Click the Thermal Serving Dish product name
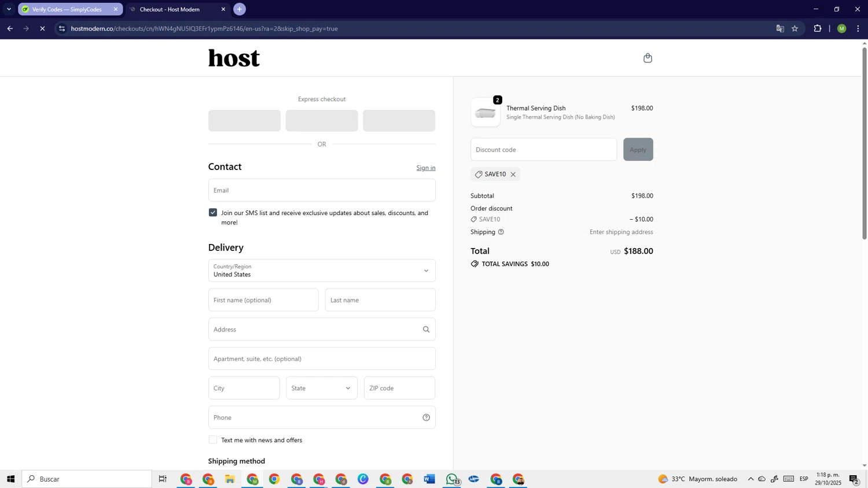This screenshot has width=868, height=488. [536, 108]
